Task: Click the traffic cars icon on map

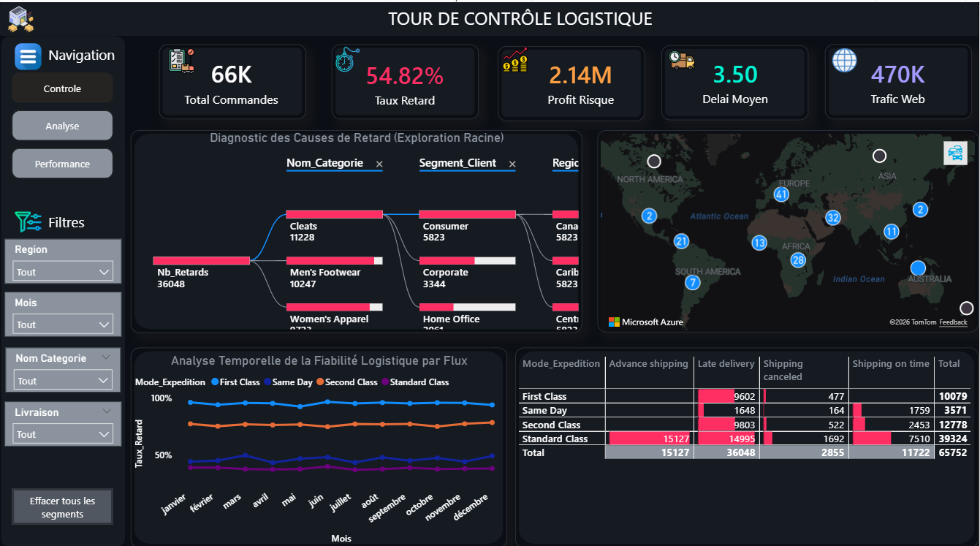Action: (955, 153)
